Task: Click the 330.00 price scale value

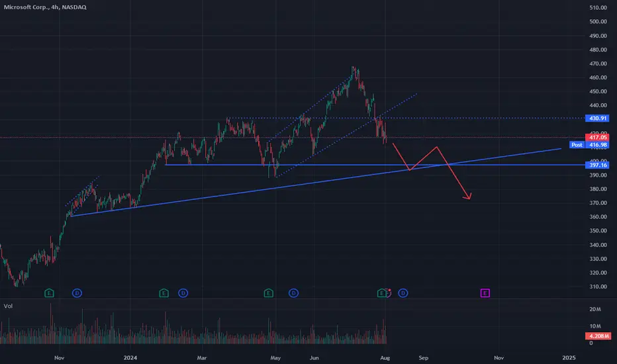Action: click(x=598, y=259)
